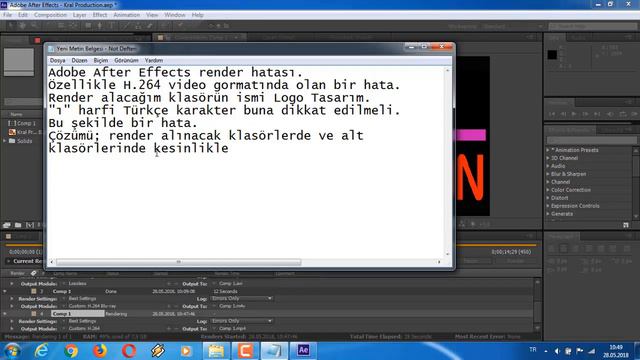Open After Effects File menu

click(x=7, y=15)
